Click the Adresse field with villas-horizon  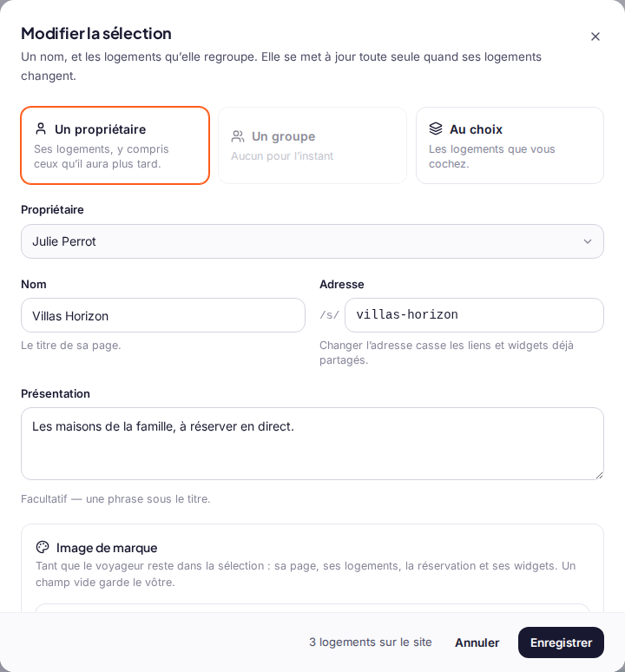pos(474,315)
